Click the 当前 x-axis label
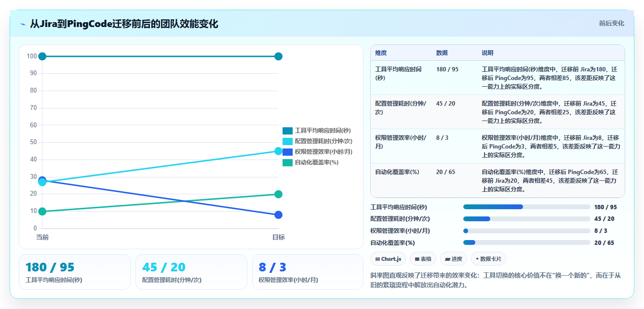 (x=42, y=237)
